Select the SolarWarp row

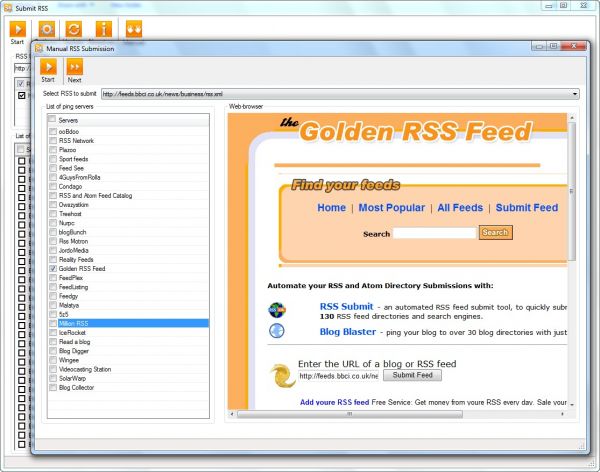129,378
